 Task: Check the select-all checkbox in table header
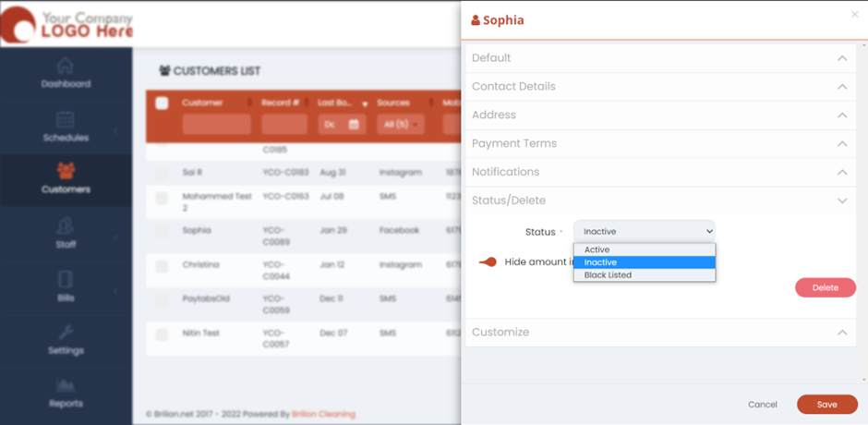coord(162,103)
